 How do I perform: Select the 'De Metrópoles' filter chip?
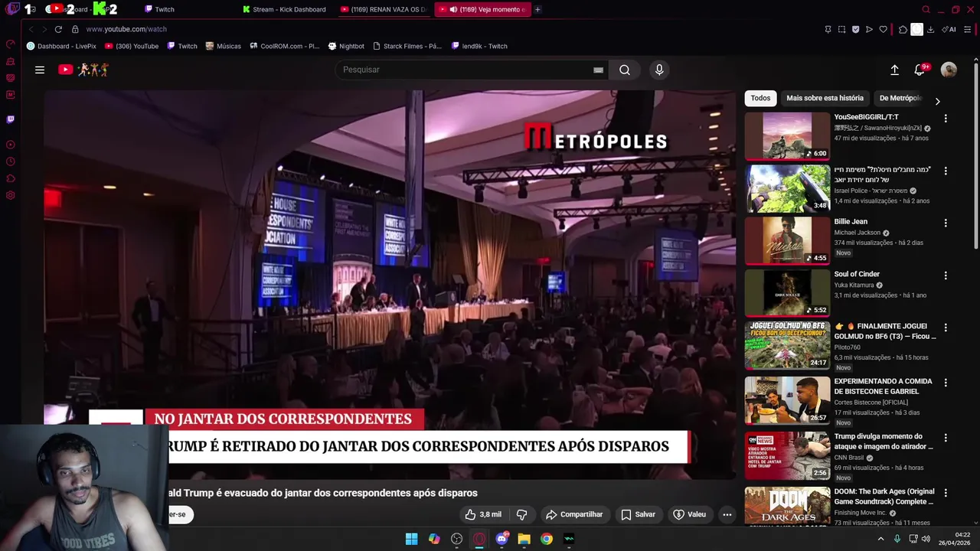pyautogui.click(x=900, y=98)
